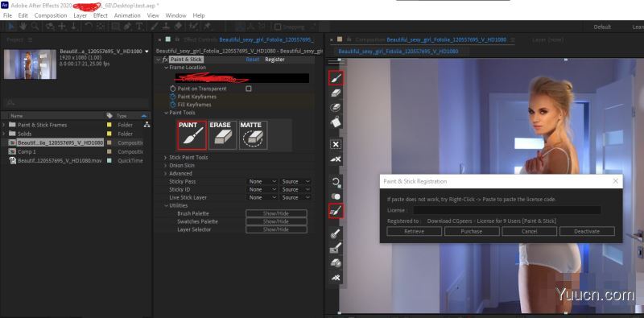Open the Layer menu
Viewport: 644px width, 318px height.
point(80,15)
